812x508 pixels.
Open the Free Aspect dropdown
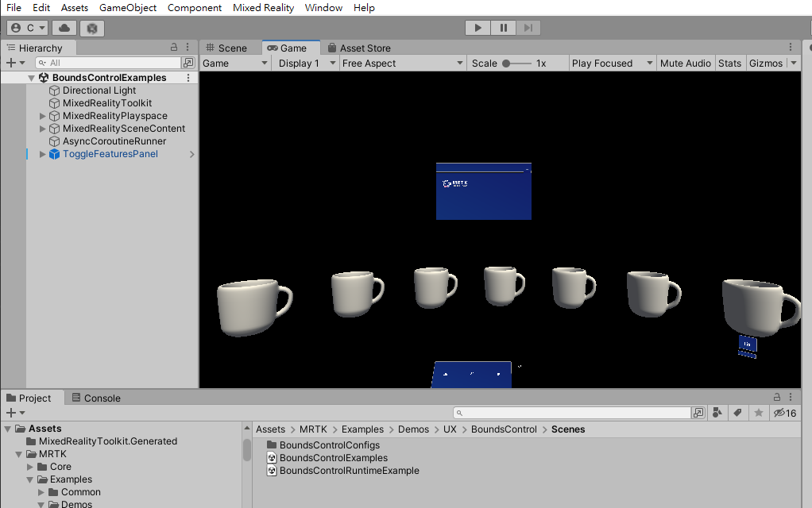(x=402, y=63)
